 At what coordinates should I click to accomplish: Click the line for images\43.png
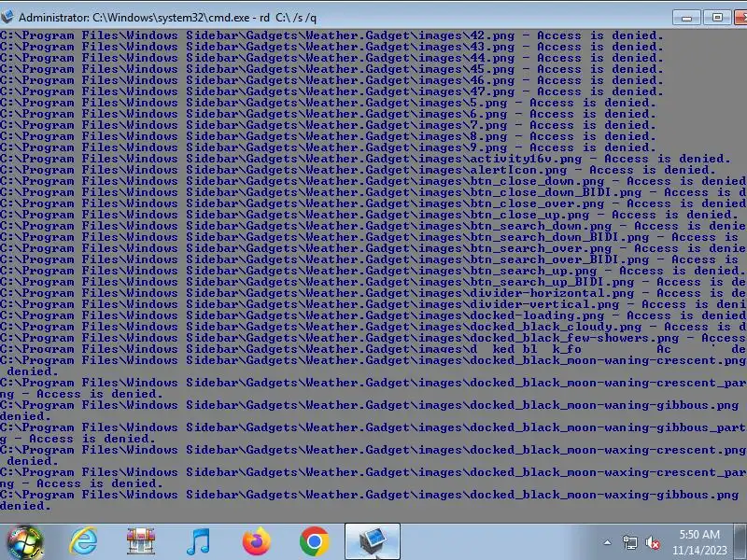[x=331, y=48]
